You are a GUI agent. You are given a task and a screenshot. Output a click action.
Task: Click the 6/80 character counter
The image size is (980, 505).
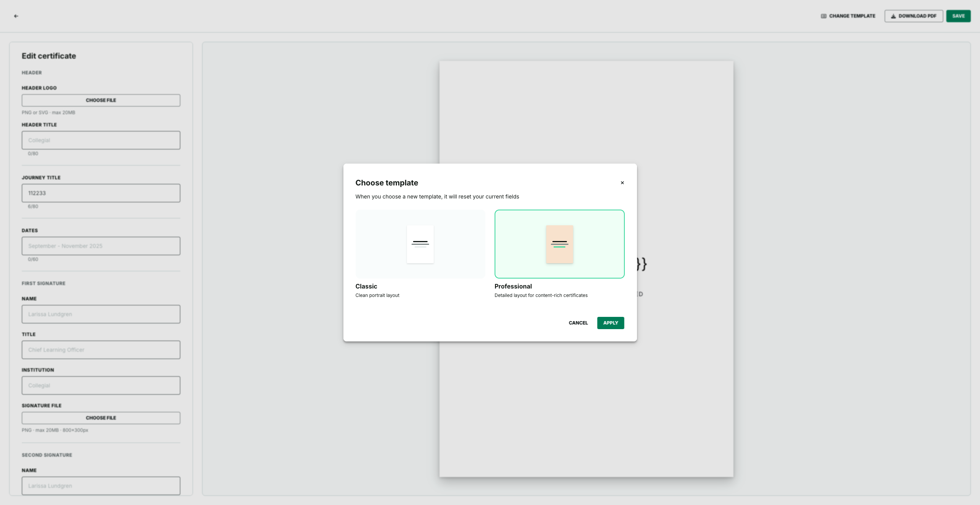(33, 207)
